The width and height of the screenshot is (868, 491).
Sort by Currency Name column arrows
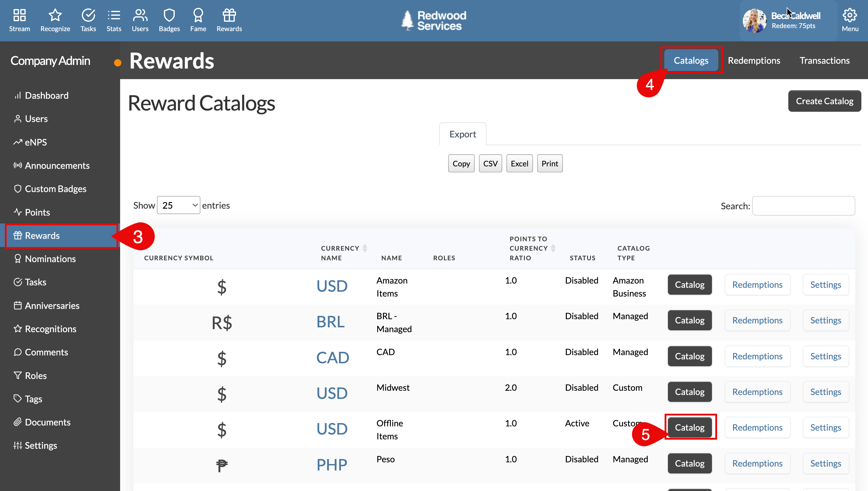(x=365, y=248)
